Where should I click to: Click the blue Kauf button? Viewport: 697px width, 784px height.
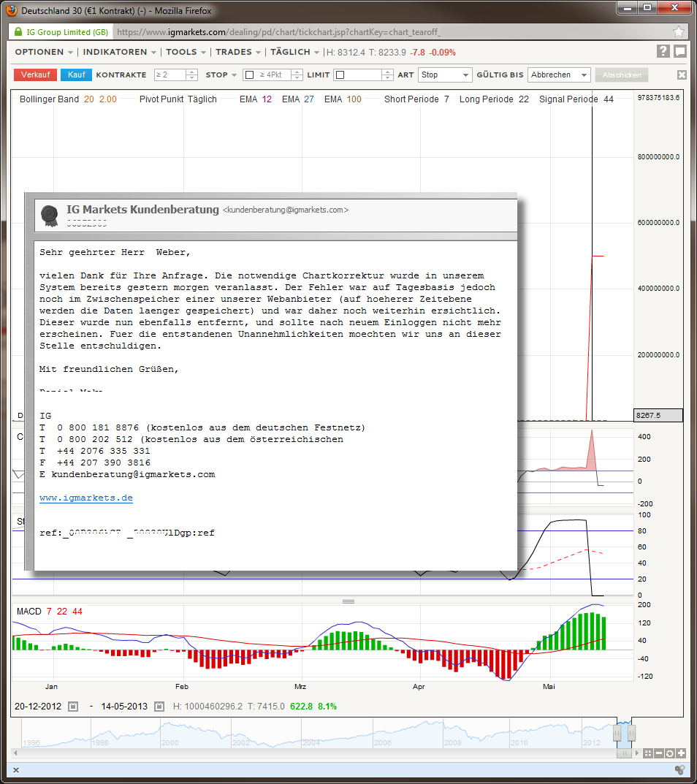coord(77,75)
